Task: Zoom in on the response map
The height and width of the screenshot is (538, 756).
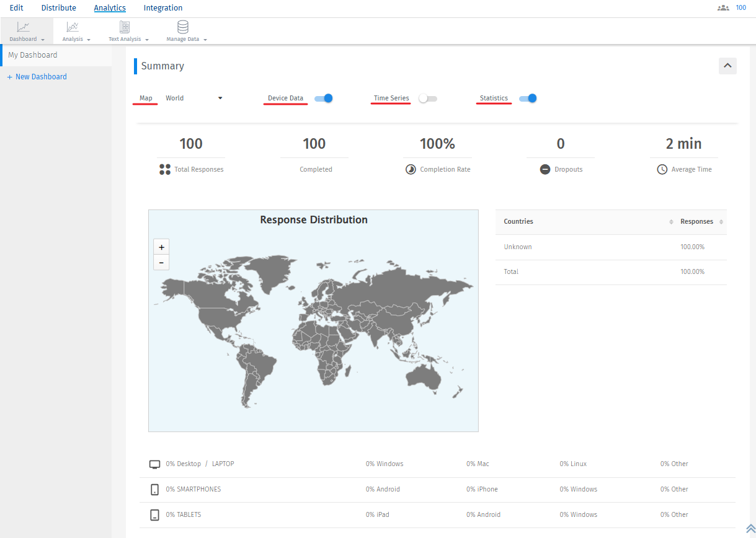Action: [161, 247]
